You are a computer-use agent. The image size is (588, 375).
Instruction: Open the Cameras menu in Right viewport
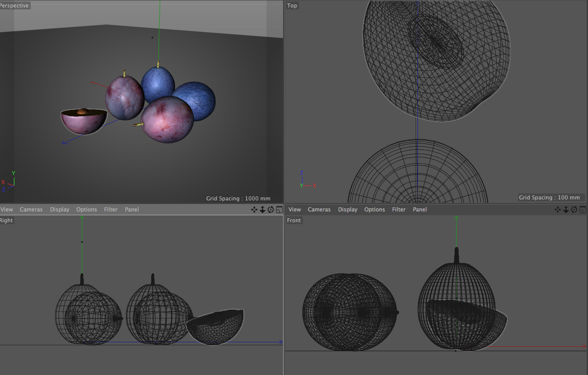point(31,210)
